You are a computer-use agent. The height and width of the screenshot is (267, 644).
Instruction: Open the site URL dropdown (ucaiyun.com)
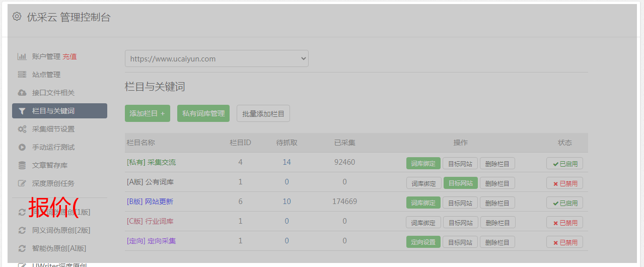coord(217,58)
